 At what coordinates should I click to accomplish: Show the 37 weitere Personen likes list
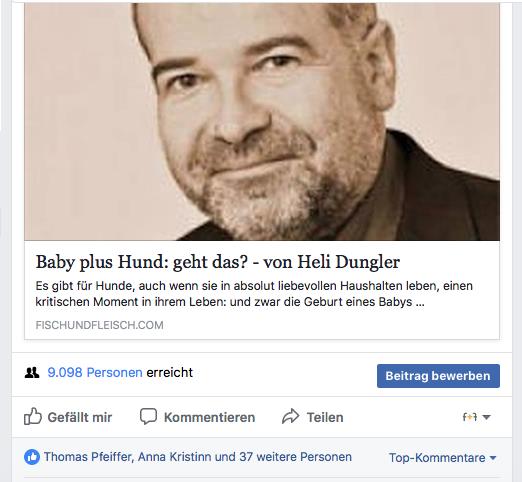click(296, 457)
